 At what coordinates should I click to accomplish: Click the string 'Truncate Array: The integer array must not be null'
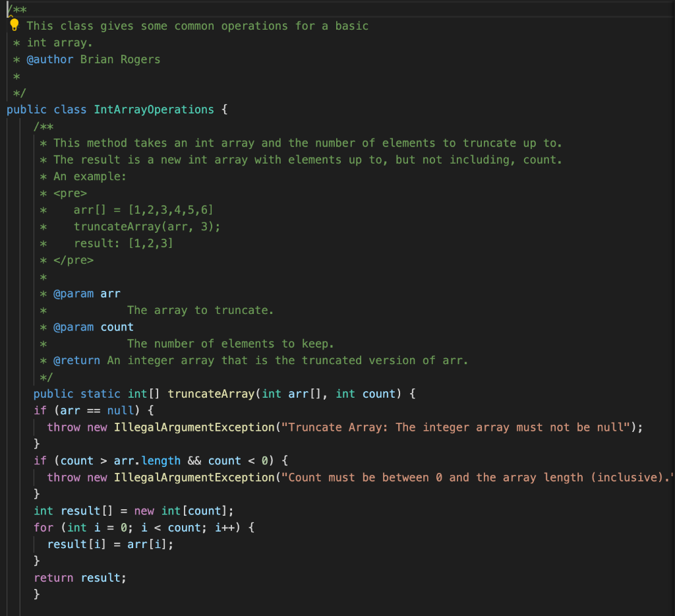click(x=456, y=427)
